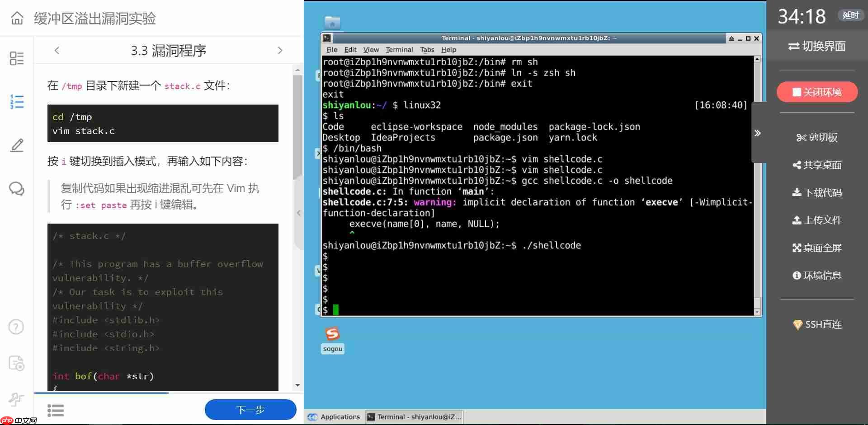
Task: Click the '#include <string.h>' code line
Action: pos(106,348)
